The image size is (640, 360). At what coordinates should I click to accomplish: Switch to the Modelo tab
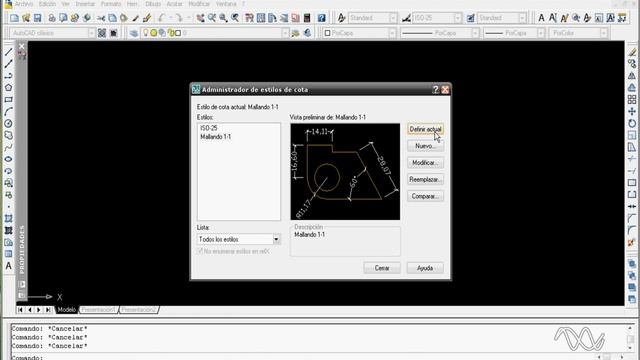(x=67, y=310)
